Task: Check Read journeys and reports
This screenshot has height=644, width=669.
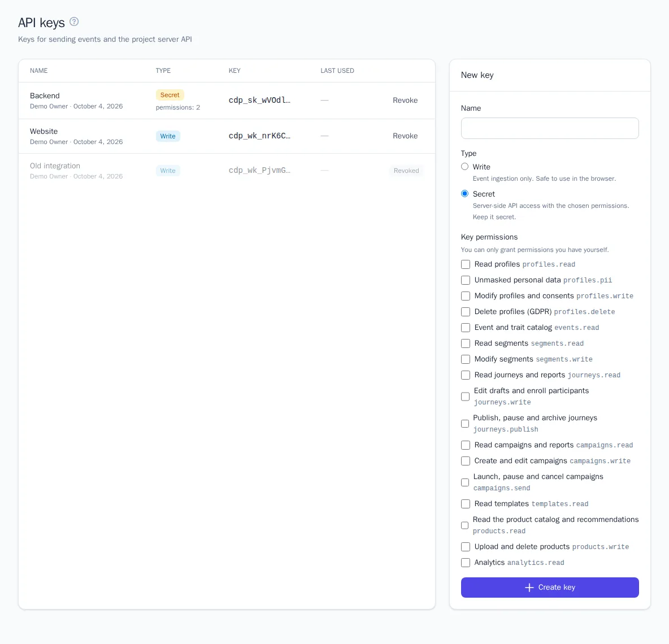Action: pyautogui.click(x=466, y=375)
